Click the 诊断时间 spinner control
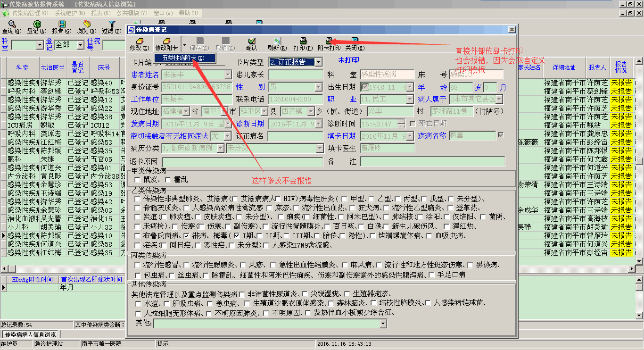The image size is (644, 350). click(401, 124)
